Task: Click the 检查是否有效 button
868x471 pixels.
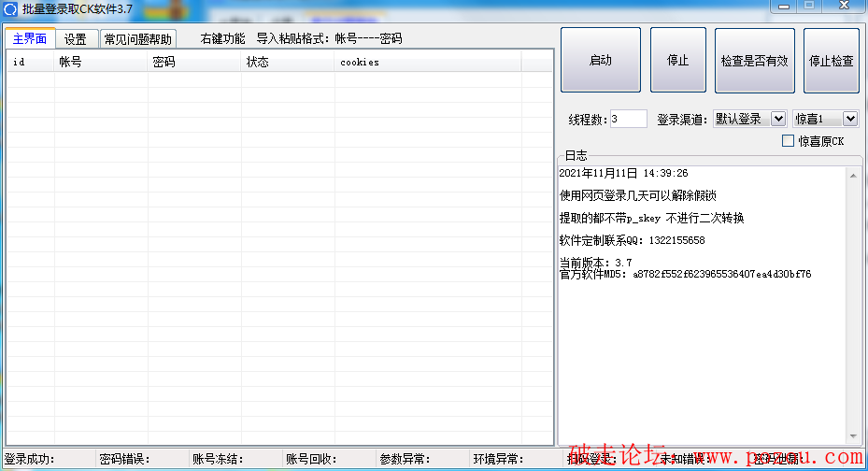Action: pyautogui.click(x=754, y=60)
